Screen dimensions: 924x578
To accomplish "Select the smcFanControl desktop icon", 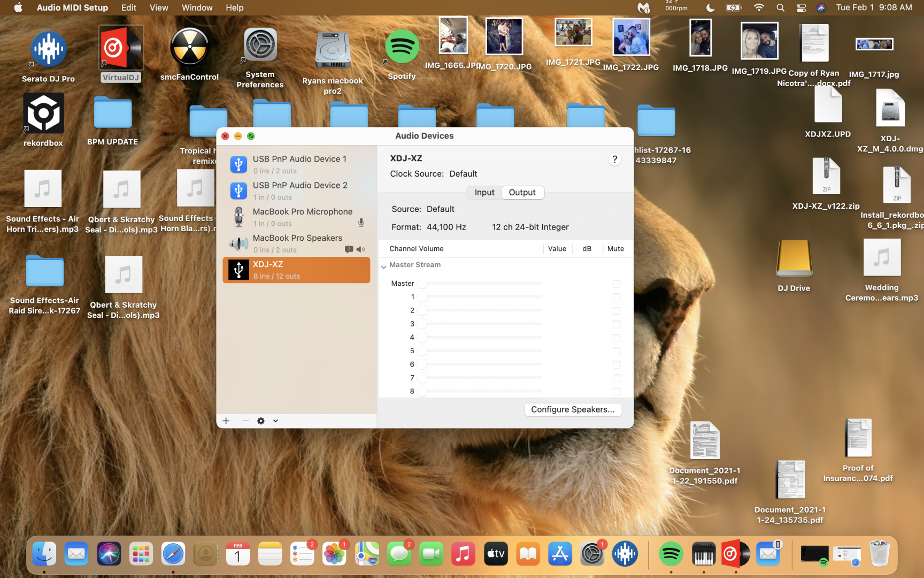I will pos(189,54).
